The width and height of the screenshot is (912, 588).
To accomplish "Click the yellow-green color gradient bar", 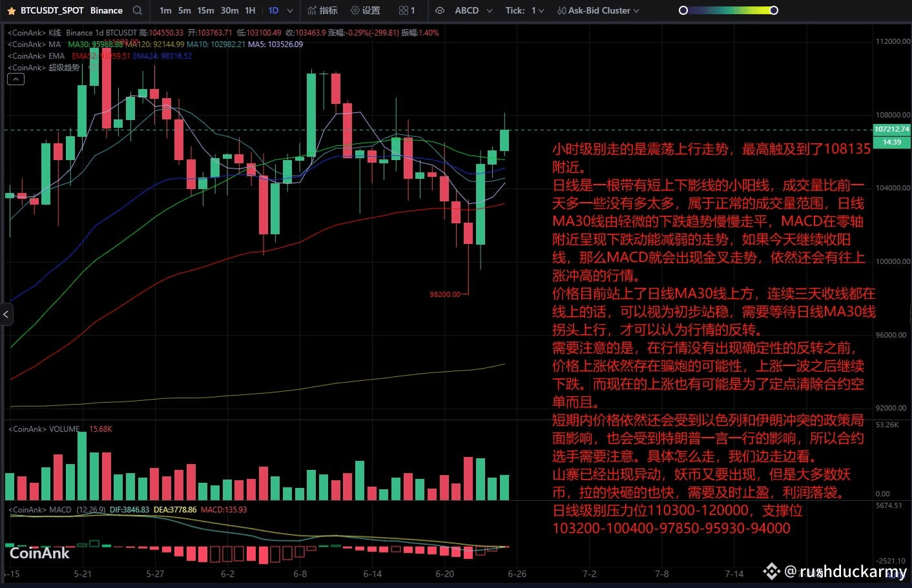I will point(729,10).
